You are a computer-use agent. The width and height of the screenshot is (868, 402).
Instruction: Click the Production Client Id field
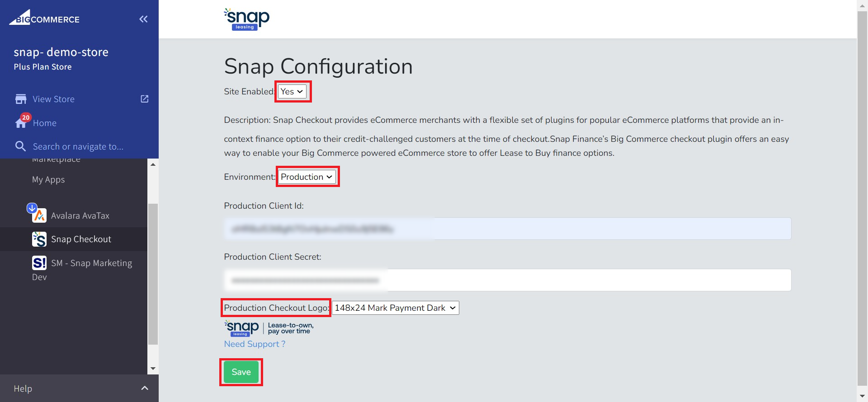point(507,229)
